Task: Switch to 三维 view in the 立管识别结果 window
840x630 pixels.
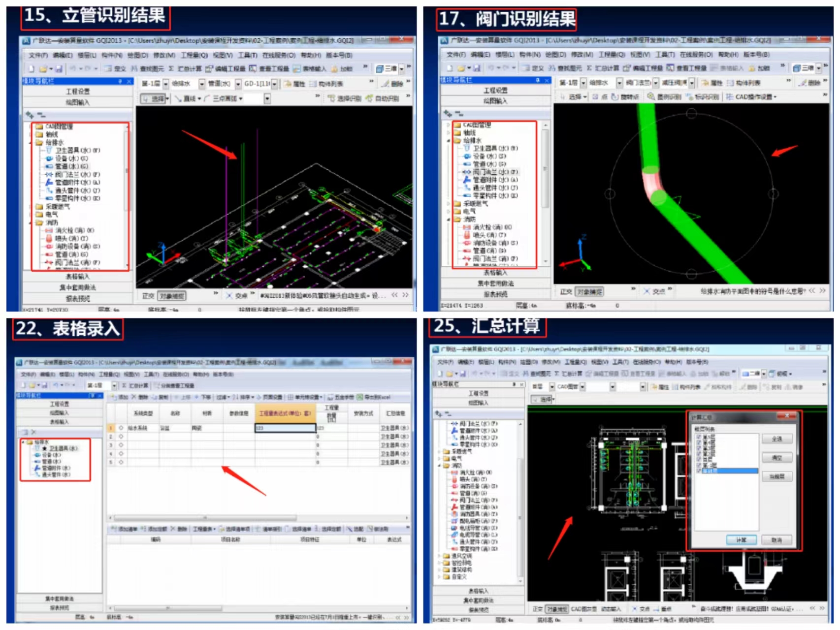Action: tap(387, 69)
